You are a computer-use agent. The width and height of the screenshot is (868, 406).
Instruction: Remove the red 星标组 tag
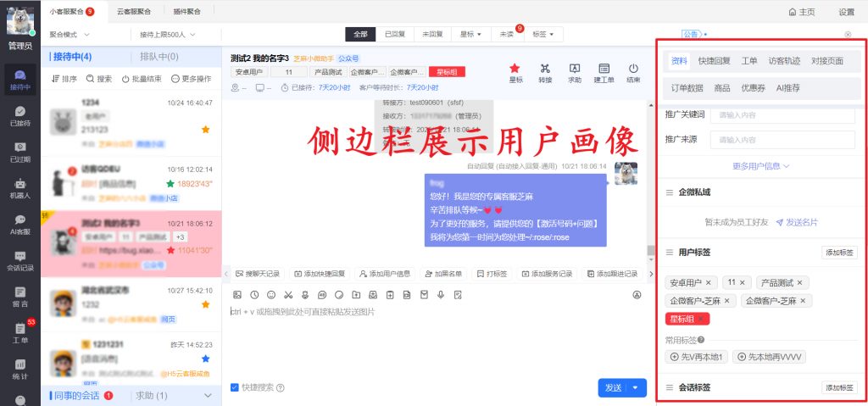702,319
